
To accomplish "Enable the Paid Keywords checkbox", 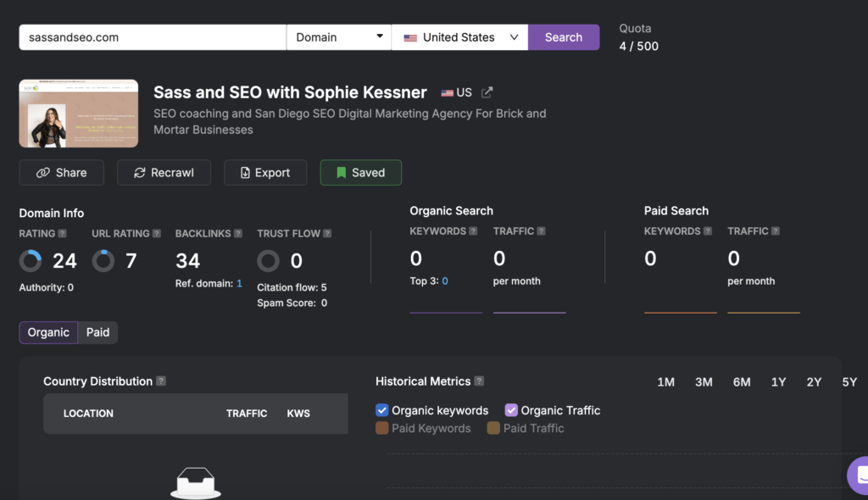I will tap(382, 428).
